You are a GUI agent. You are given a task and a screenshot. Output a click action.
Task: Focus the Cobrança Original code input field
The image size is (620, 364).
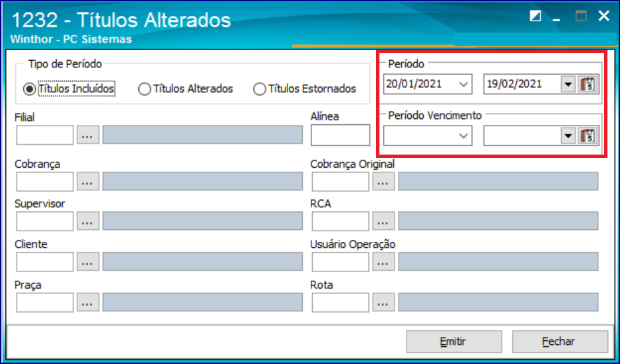pyautogui.click(x=340, y=182)
